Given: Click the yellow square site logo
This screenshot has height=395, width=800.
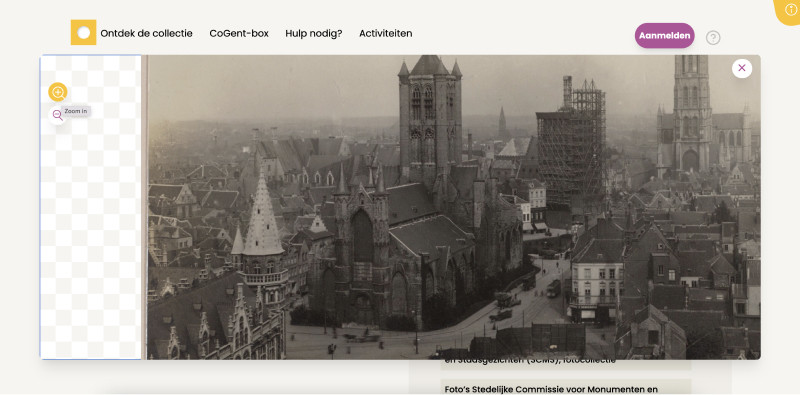Looking at the screenshot, I should pos(84,33).
